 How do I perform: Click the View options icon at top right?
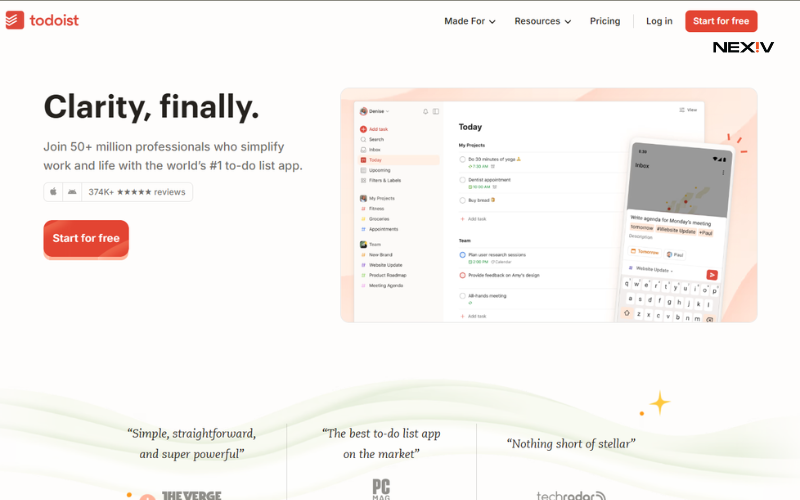682,110
